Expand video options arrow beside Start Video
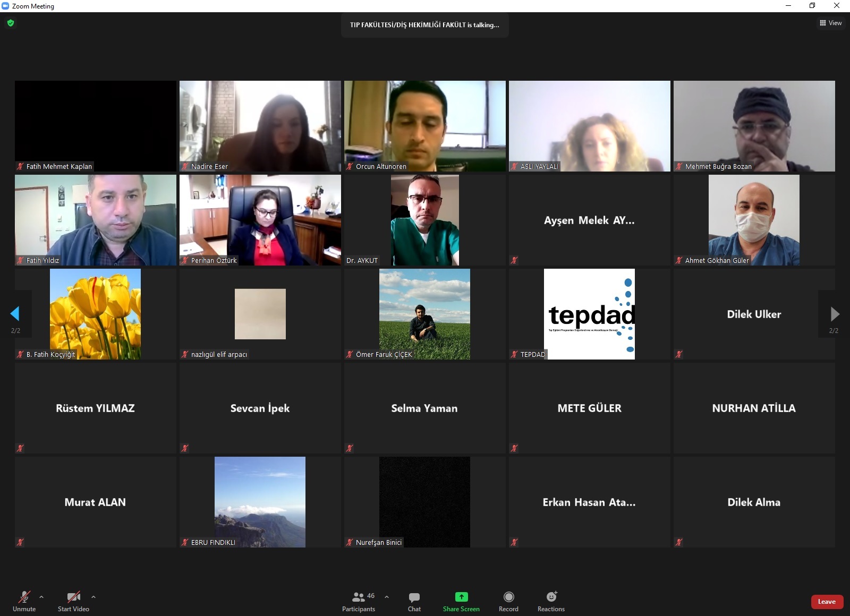Image resolution: width=850 pixels, height=616 pixels. pos(93,597)
